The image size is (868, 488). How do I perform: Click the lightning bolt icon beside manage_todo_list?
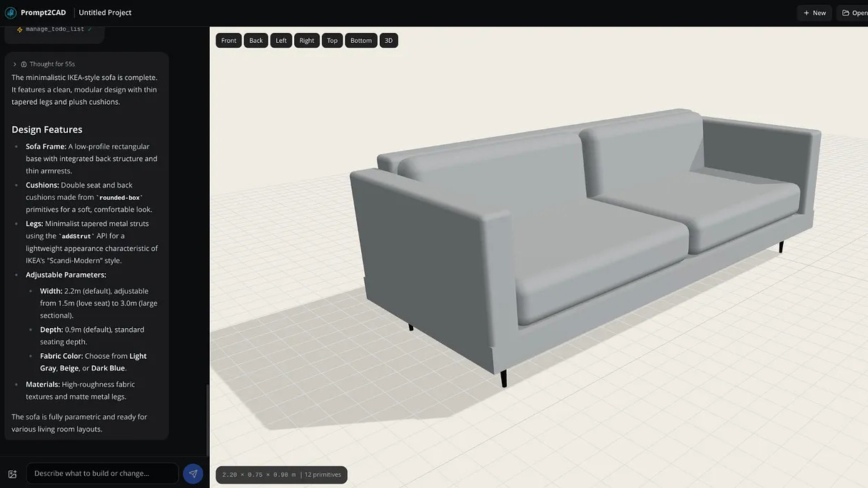point(20,29)
